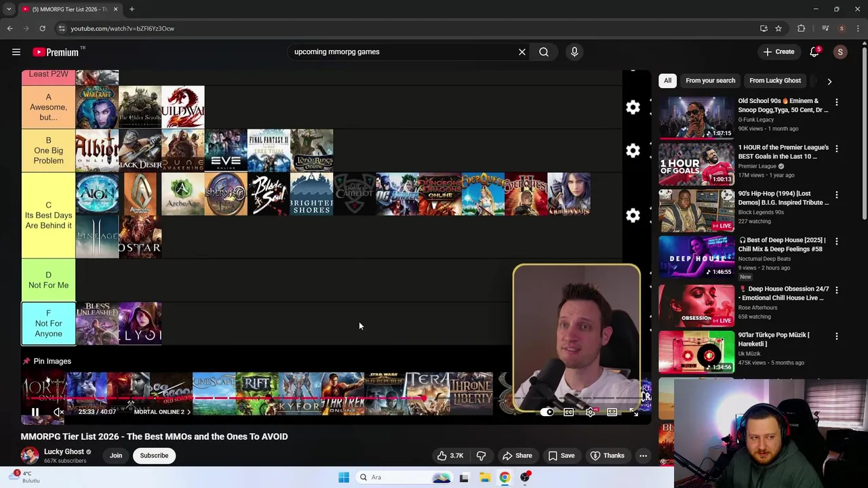Viewport: 868px width, 488px height.
Task: Open Chrome from the taskbar
Action: click(505, 477)
